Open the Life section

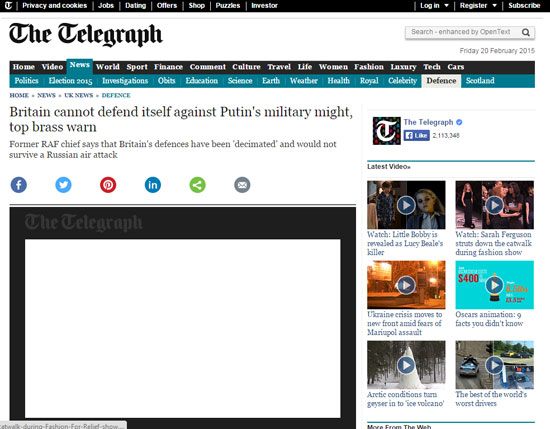pos(305,67)
